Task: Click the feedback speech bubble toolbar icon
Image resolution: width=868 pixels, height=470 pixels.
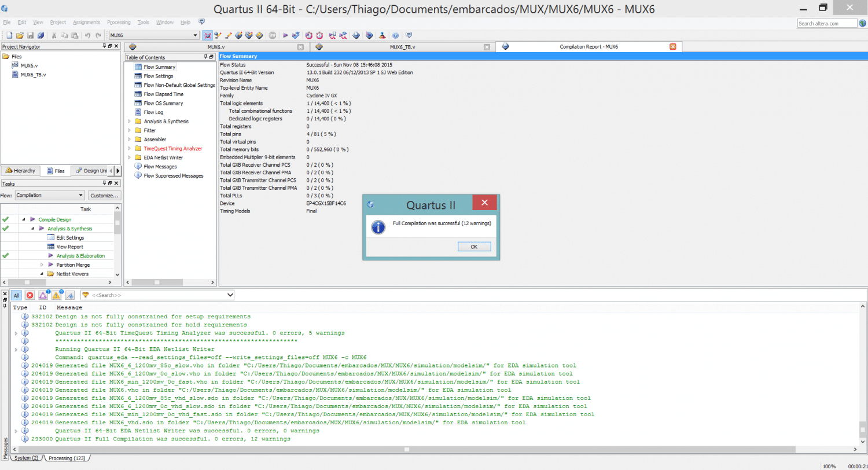Action: pos(409,35)
